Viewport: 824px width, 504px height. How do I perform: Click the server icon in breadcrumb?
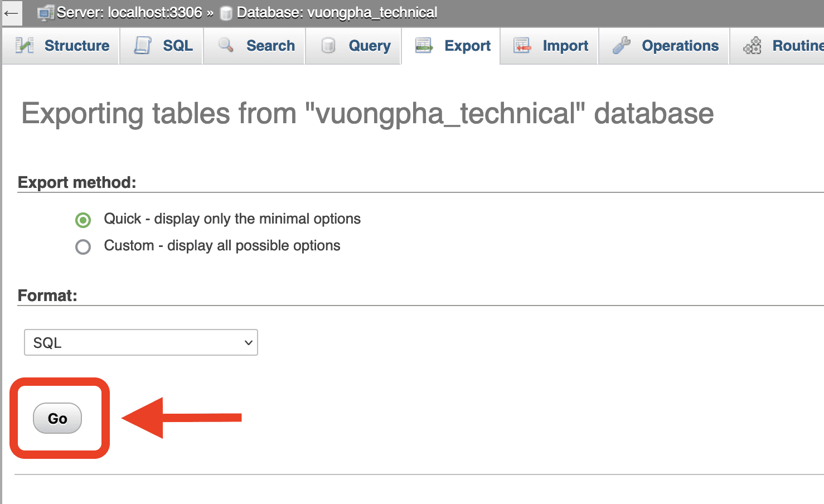coord(46,13)
